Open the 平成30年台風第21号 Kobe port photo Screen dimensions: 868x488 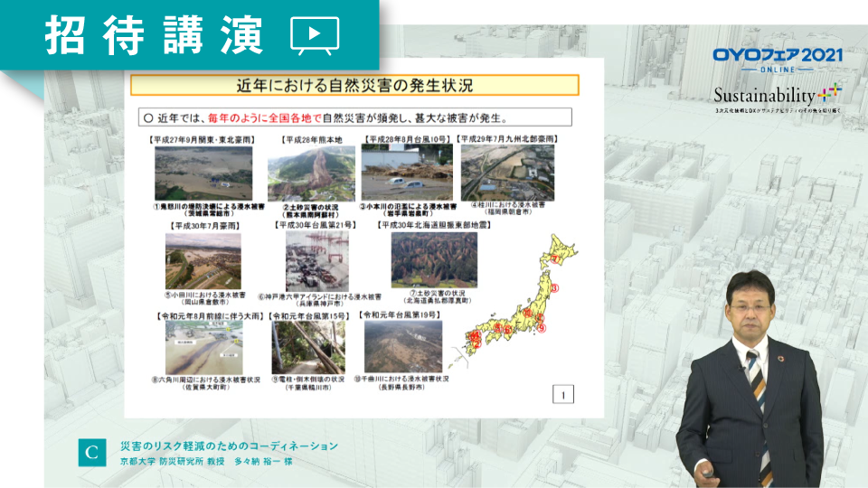323,261
